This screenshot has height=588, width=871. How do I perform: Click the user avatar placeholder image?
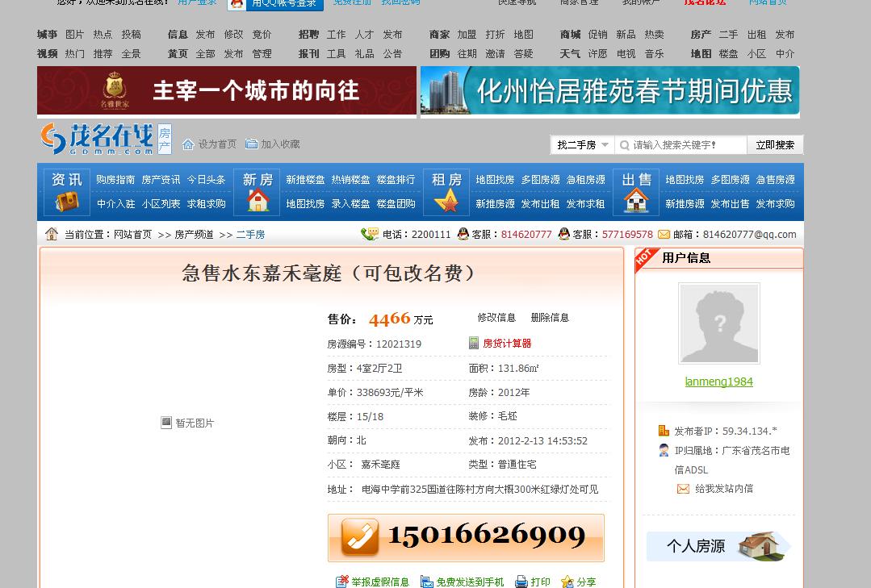[x=719, y=323]
